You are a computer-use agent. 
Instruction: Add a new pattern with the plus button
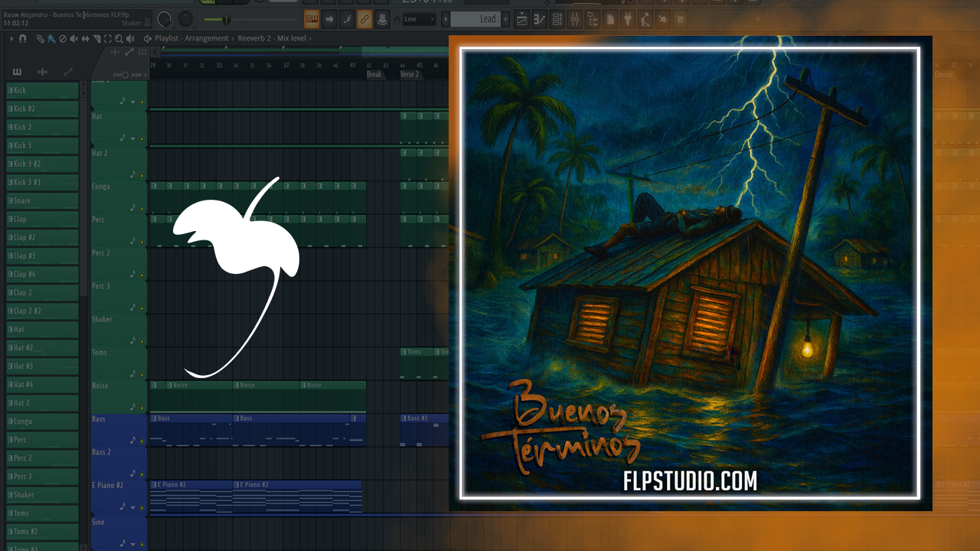pos(505,19)
